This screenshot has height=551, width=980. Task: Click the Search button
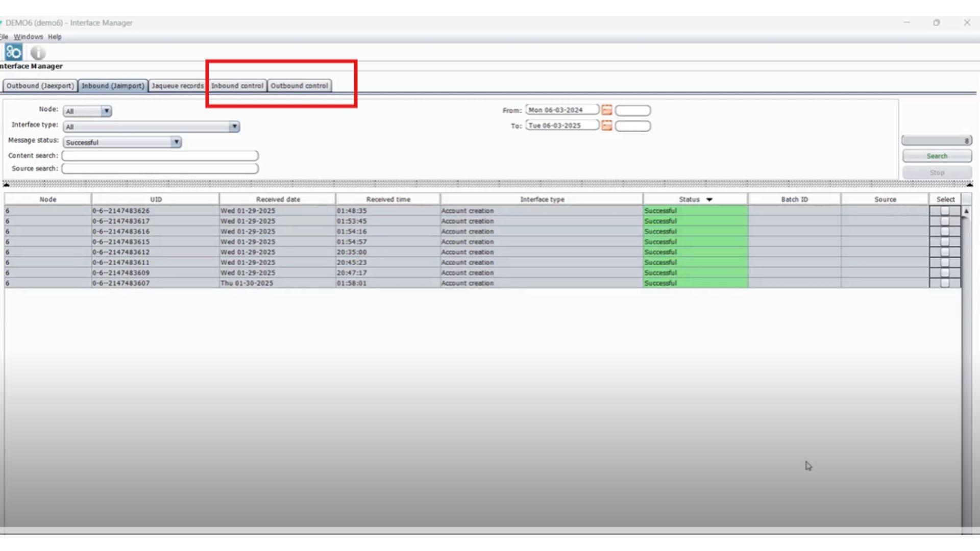937,156
